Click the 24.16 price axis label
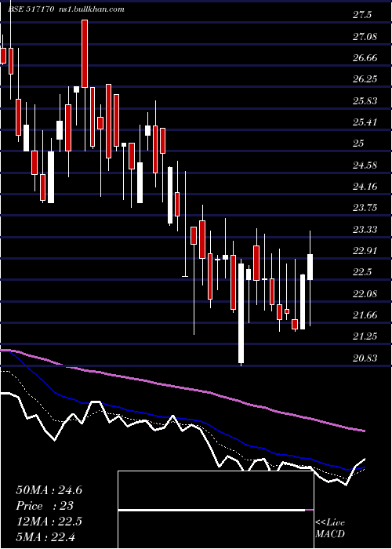The image size is (392, 549). point(365,187)
